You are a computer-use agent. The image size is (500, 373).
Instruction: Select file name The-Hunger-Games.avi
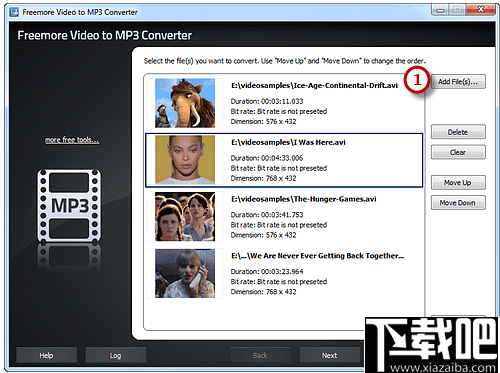304,199
